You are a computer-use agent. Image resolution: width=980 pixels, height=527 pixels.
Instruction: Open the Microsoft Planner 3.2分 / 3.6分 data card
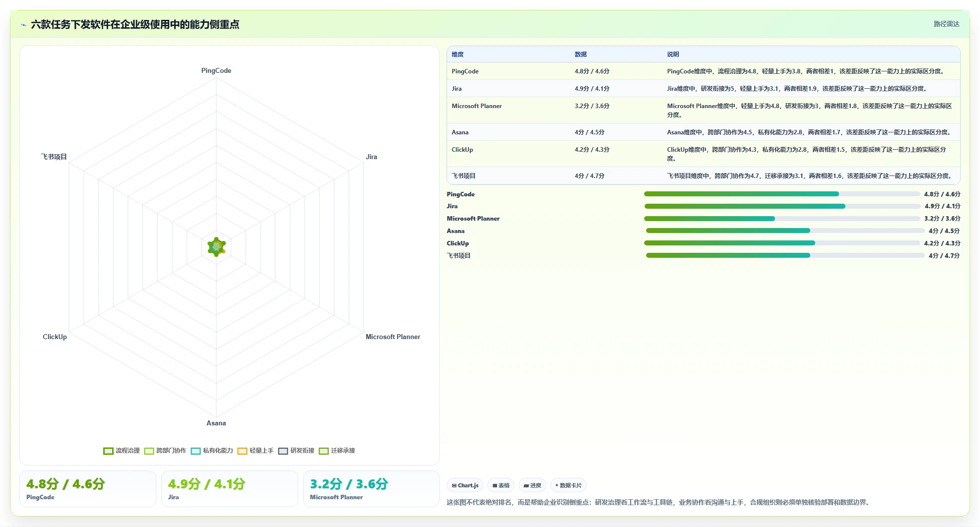372,489
